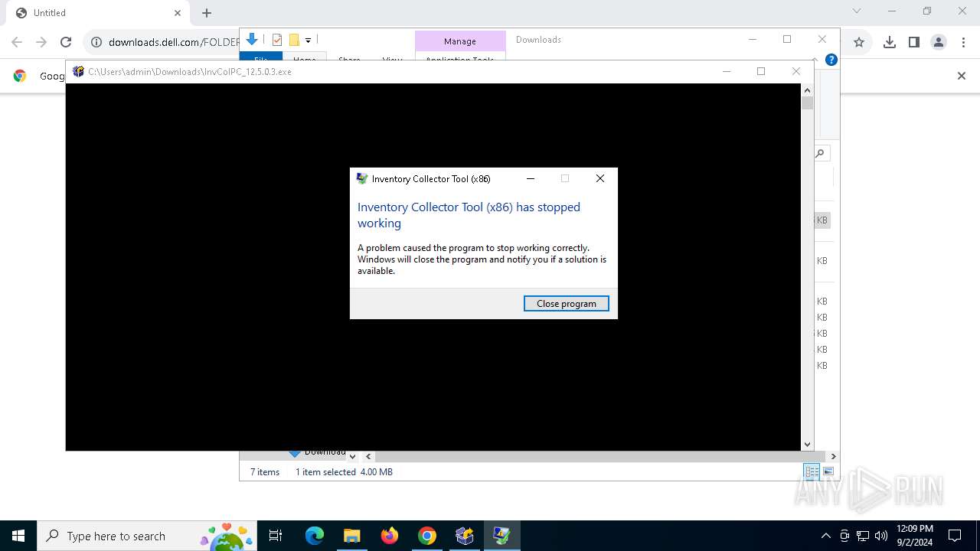980x551 pixels.
Task: Reload the Chrome page
Action: pos(66,42)
